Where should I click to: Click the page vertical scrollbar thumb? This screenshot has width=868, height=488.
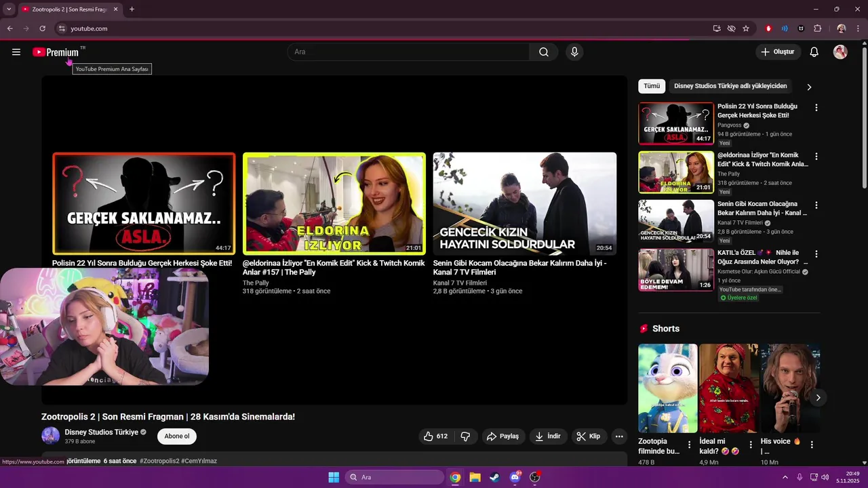pos(864,119)
